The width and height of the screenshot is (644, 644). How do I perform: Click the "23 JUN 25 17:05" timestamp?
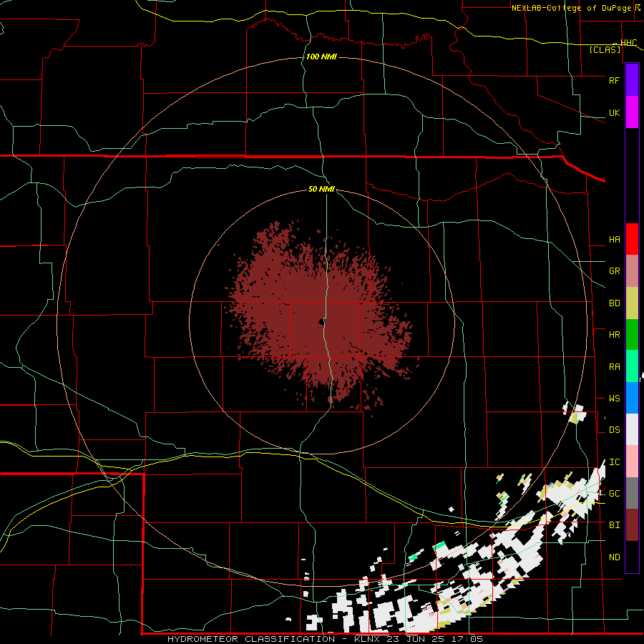coord(436,639)
